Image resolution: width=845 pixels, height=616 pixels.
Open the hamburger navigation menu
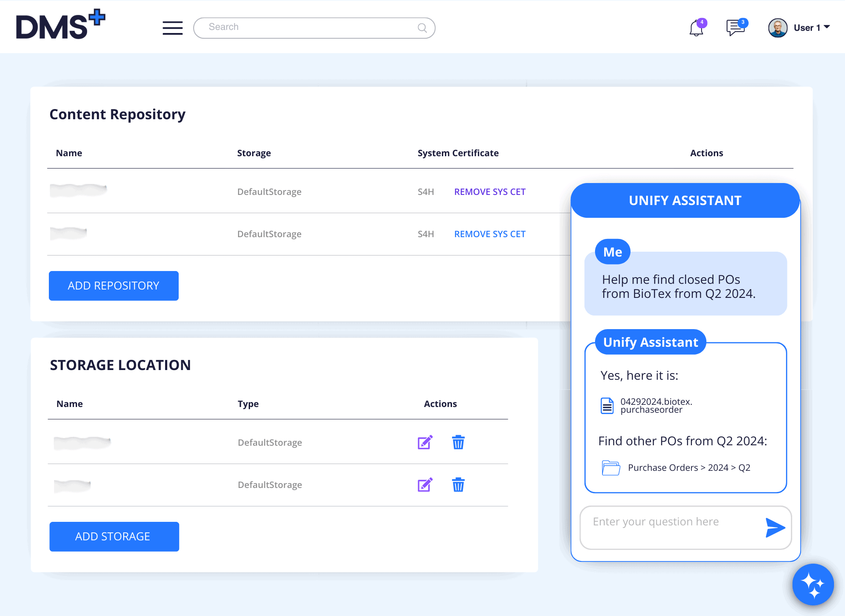click(173, 28)
